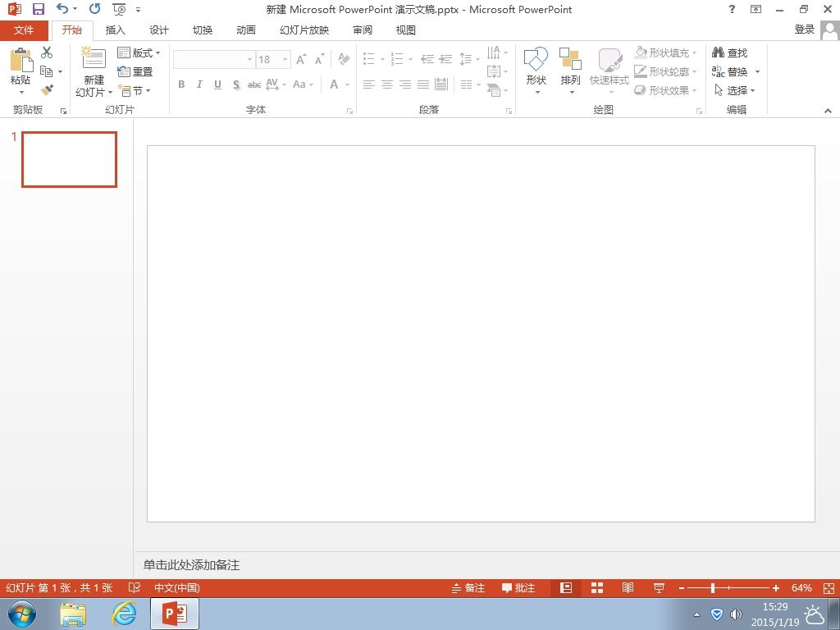Screen dimensions: 840x630
Task: Toggle bold formatting
Action: pos(181,84)
